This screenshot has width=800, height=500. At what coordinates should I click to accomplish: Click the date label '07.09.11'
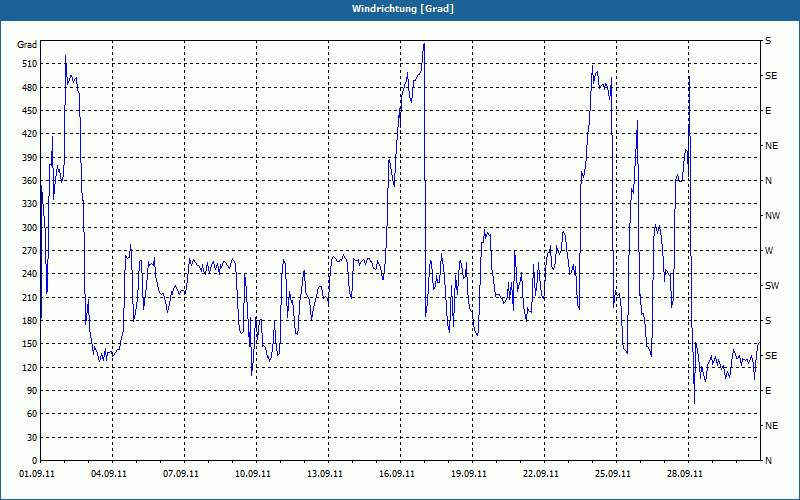tap(181, 474)
